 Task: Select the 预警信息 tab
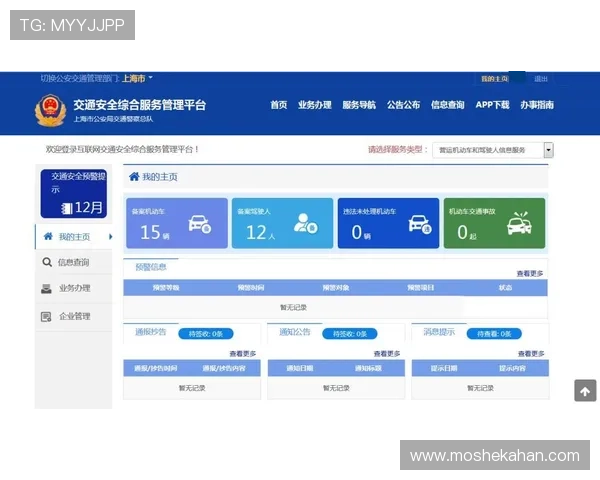point(151,267)
